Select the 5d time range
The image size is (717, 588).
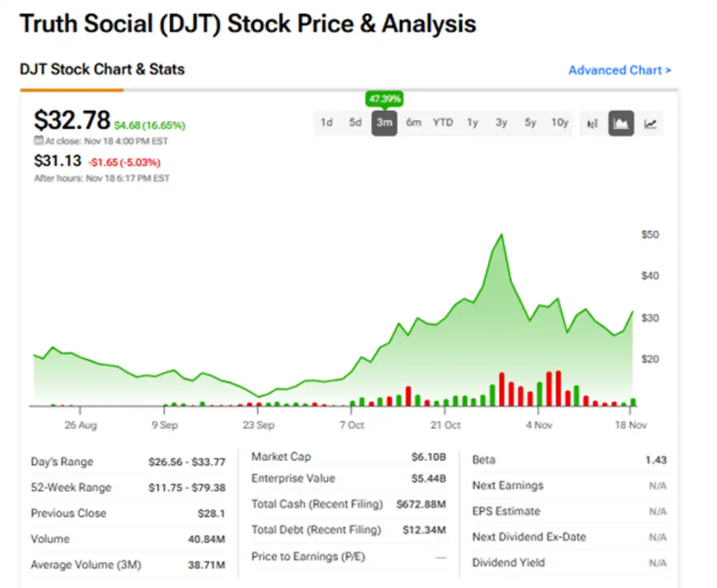coord(355,123)
